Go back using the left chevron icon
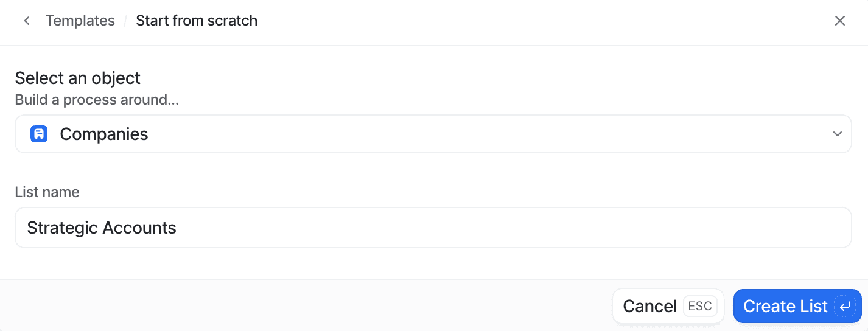 point(26,21)
